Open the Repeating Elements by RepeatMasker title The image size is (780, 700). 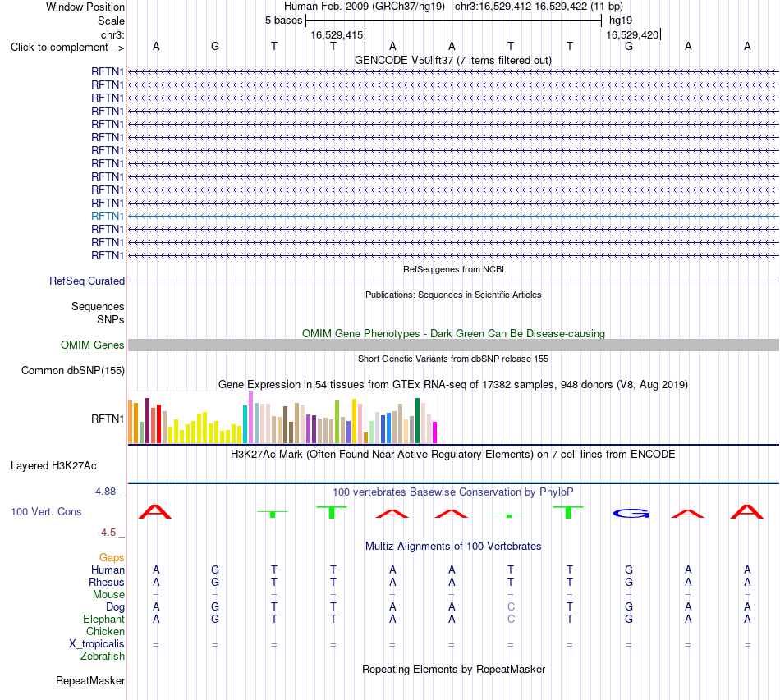pos(453,670)
